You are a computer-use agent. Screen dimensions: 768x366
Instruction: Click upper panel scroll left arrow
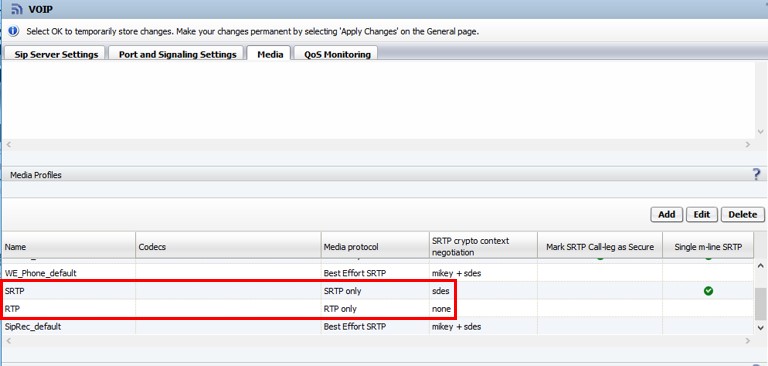pos(8,145)
